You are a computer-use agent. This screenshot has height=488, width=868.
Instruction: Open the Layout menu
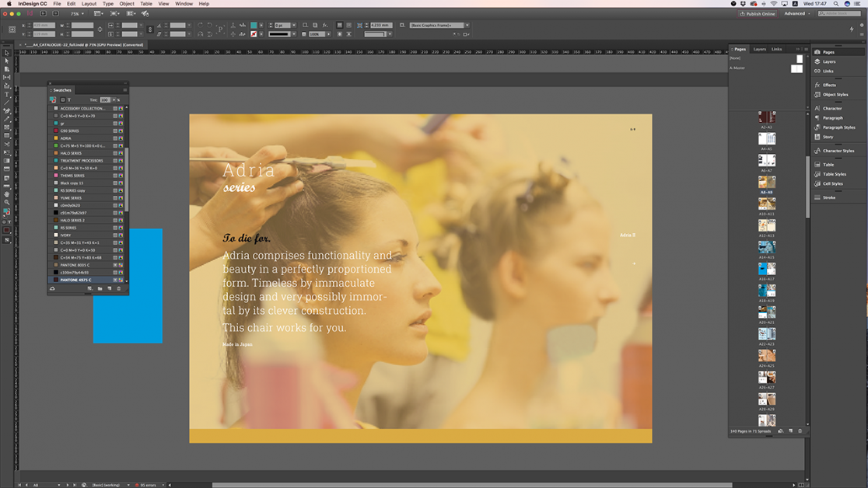(89, 4)
